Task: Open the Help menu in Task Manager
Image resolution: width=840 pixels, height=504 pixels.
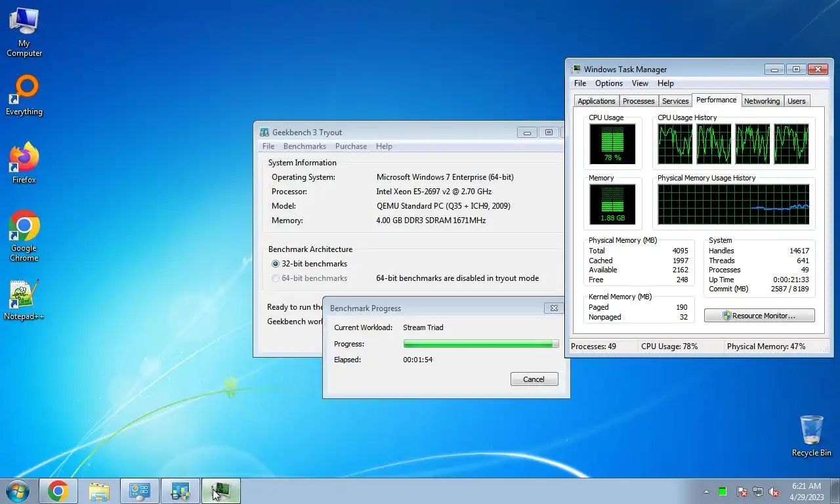Action: pyautogui.click(x=665, y=83)
